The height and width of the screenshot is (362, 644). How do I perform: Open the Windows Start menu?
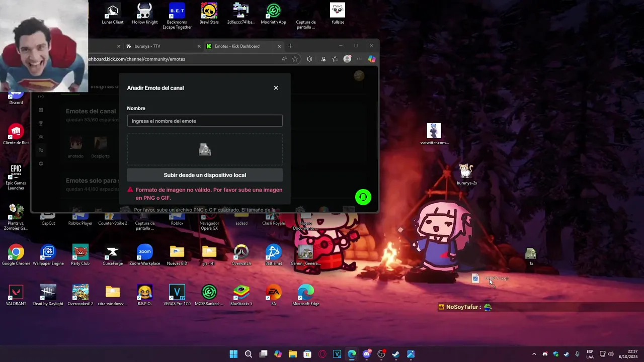[233, 354]
